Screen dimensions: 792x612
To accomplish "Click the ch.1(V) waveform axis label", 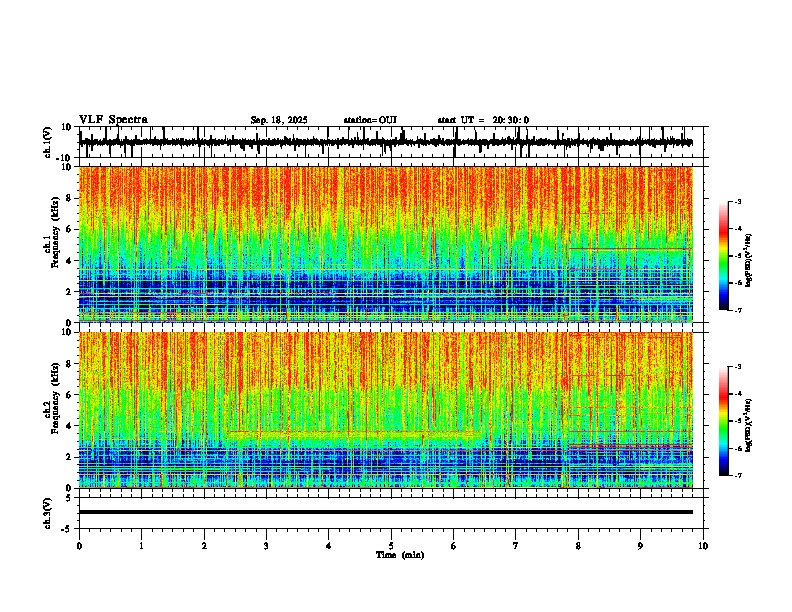I will click(48, 142).
